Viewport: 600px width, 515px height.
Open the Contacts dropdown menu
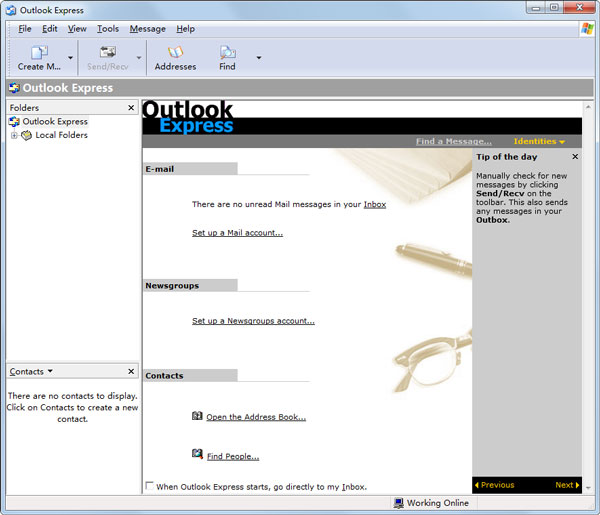50,371
